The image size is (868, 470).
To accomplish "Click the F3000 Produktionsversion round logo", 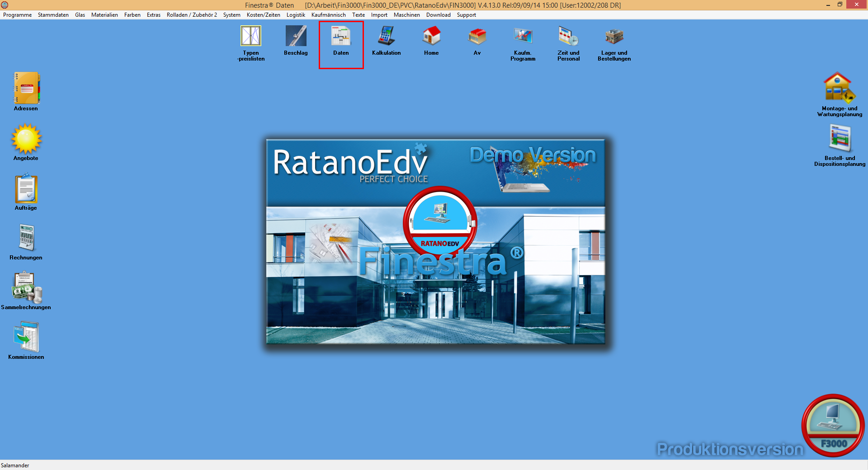I will point(833,426).
